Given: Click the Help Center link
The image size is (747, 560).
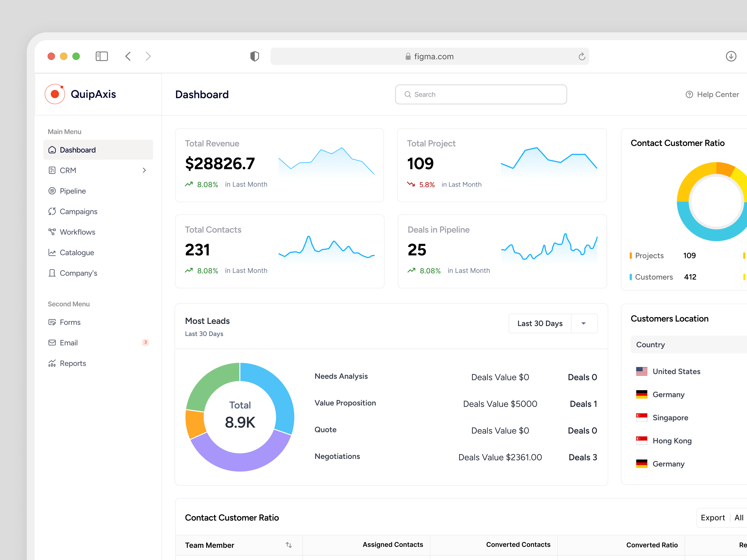Looking at the screenshot, I should pos(712,94).
